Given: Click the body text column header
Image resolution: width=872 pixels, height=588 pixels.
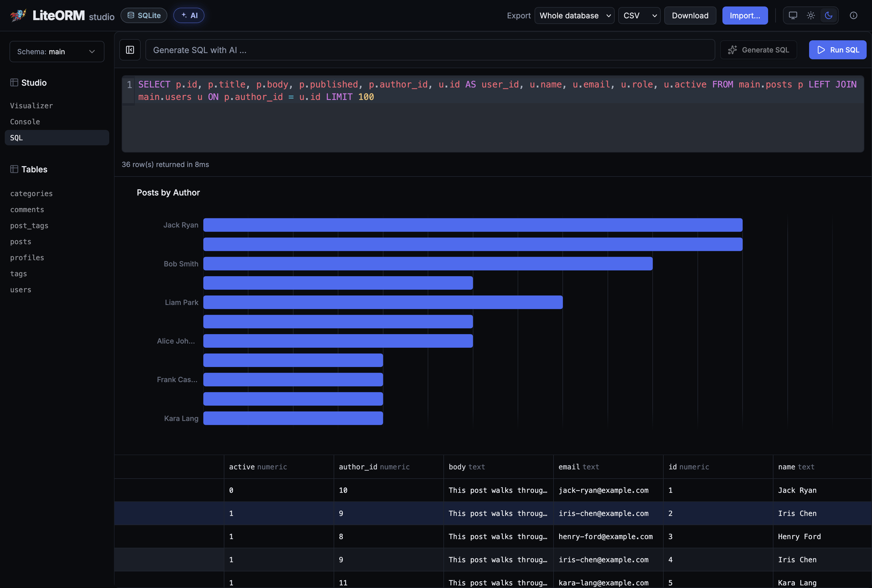Looking at the screenshot, I should (x=498, y=467).
